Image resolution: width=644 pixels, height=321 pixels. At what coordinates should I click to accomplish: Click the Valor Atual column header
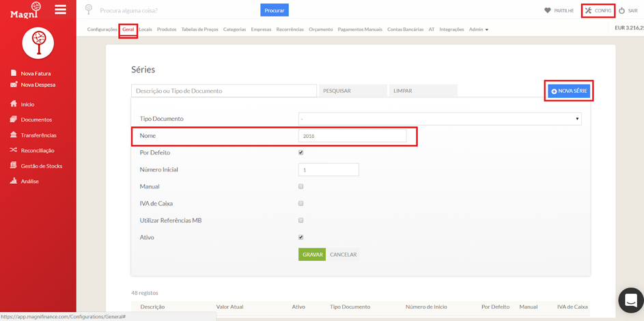[x=230, y=307]
